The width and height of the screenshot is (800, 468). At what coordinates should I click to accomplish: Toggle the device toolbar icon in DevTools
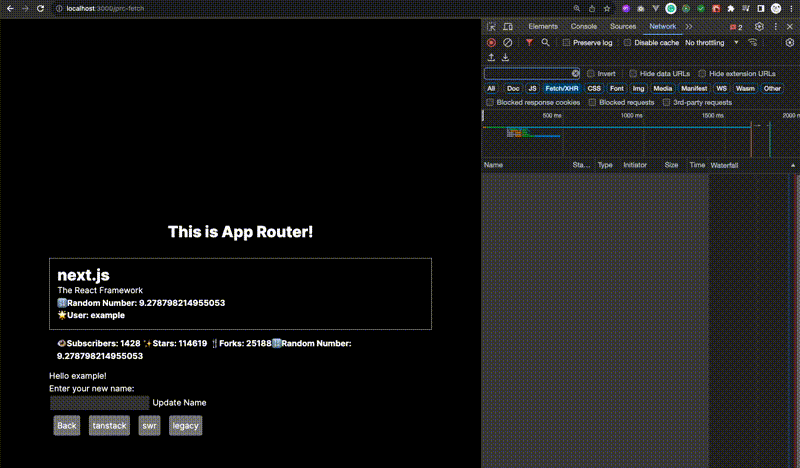point(508,27)
